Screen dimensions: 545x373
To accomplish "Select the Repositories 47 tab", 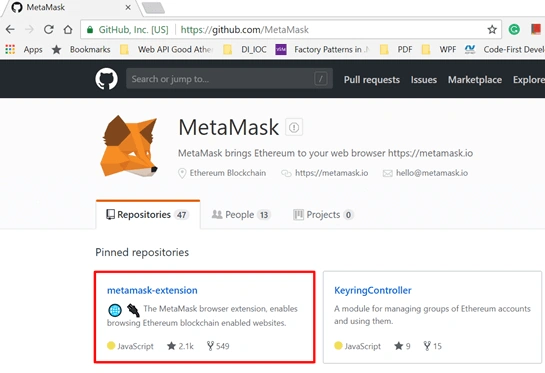I will point(148,214).
